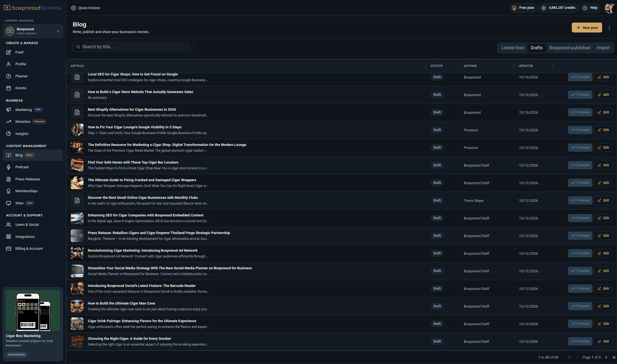Screen dimensions: 617x364
Task: Jump to last page arrow in pagination
Action: pyautogui.click(x=614, y=357)
